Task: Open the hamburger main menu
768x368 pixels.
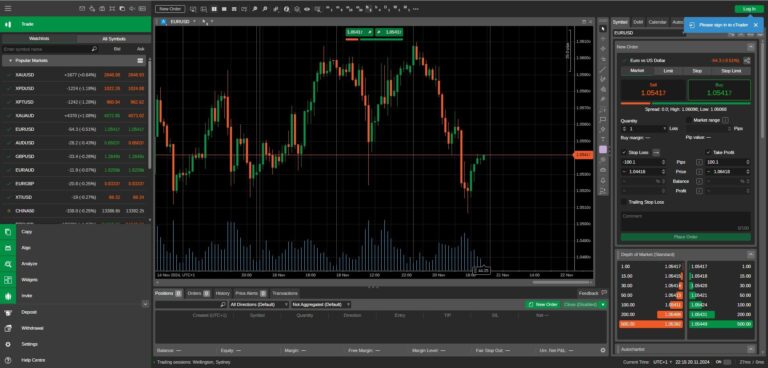Action: pos(8,8)
